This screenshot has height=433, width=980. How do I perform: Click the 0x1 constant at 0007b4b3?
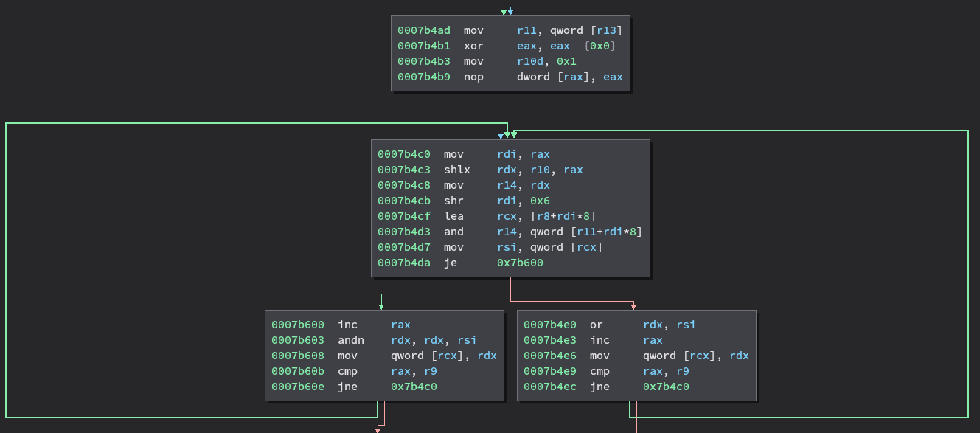(566, 61)
